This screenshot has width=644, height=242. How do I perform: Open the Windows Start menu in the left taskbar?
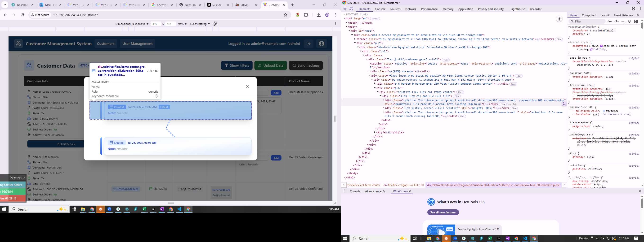point(4,209)
